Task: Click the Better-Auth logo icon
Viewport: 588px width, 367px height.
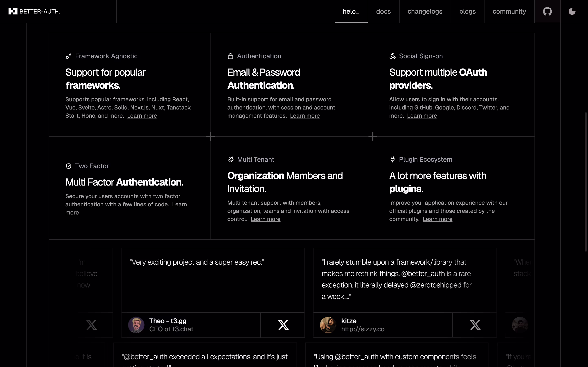Action: point(13,11)
